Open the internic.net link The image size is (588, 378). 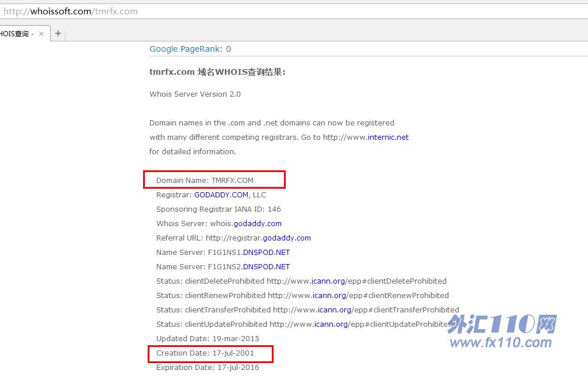(x=388, y=138)
